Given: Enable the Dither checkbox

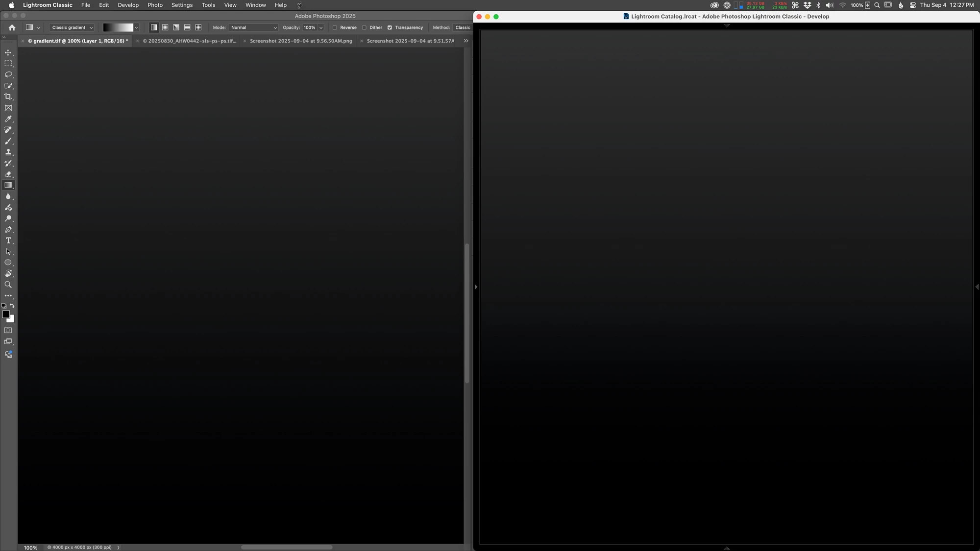Looking at the screenshot, I should (x=364, y=28).
